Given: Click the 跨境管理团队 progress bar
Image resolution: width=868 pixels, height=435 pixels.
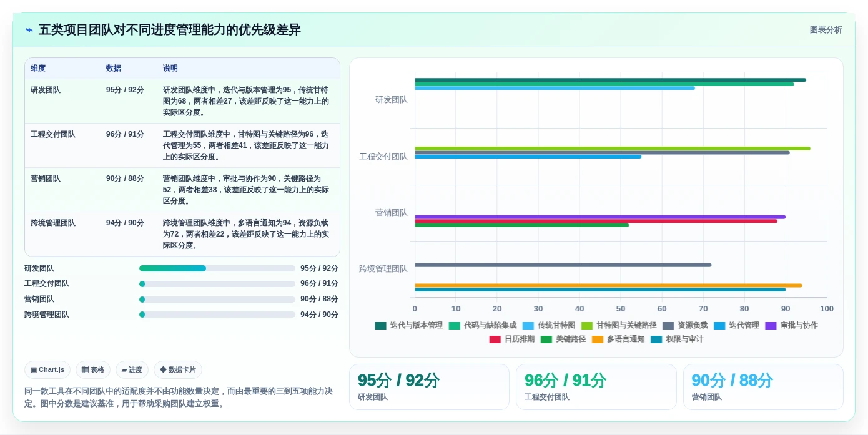Looking at the screenshot, I should pos(217,315).
